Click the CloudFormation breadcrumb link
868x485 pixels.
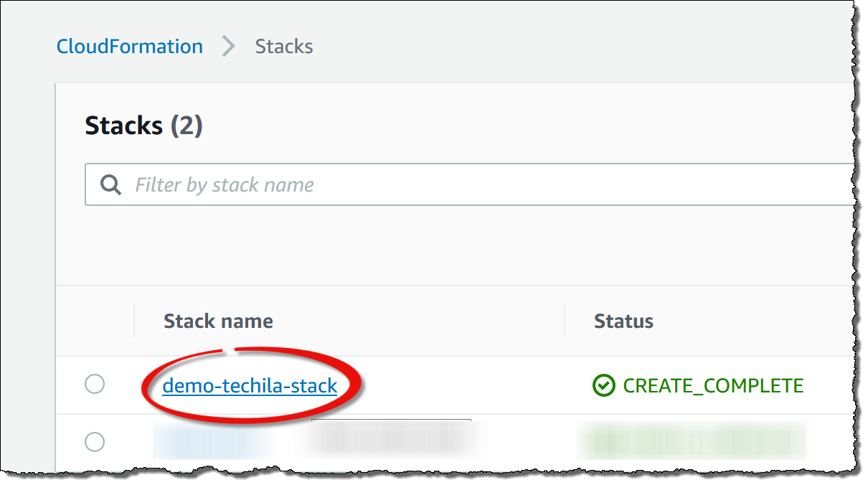pos(130,47)
